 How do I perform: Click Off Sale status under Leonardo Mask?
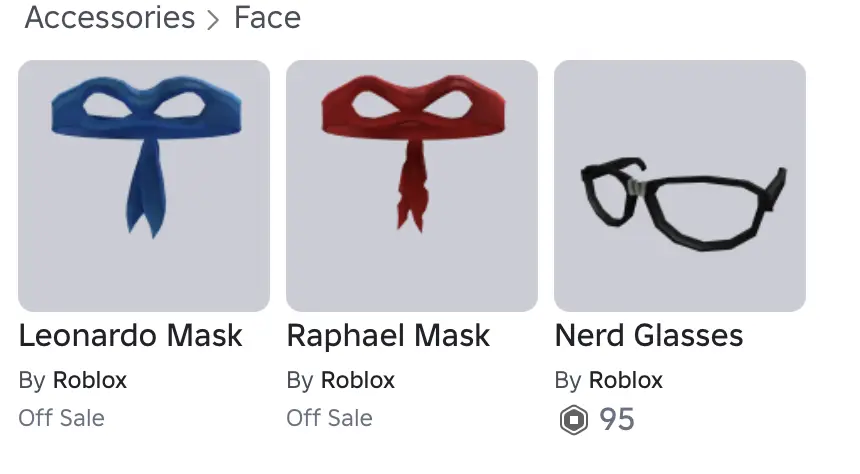(x=61, y=418)
